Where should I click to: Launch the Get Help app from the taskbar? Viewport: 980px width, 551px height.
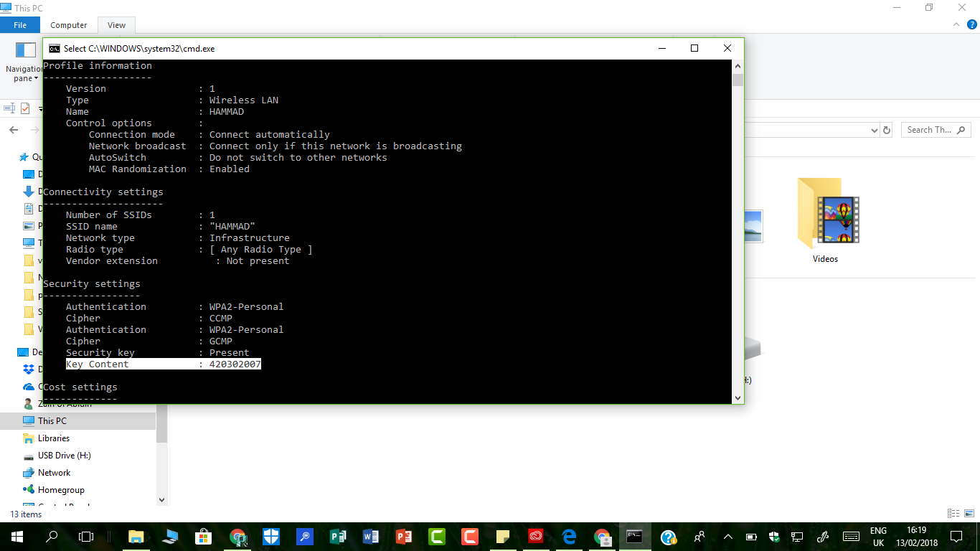667,536
